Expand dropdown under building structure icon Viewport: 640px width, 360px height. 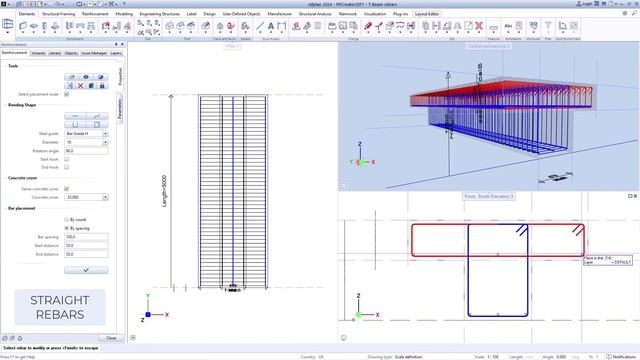tap(7, 32)
